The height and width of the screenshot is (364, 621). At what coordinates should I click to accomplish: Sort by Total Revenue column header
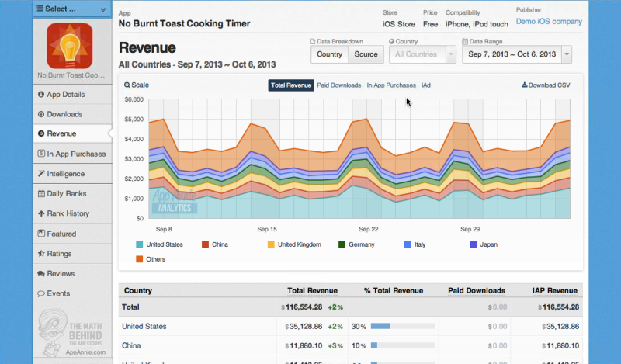[x=313, y=290]
